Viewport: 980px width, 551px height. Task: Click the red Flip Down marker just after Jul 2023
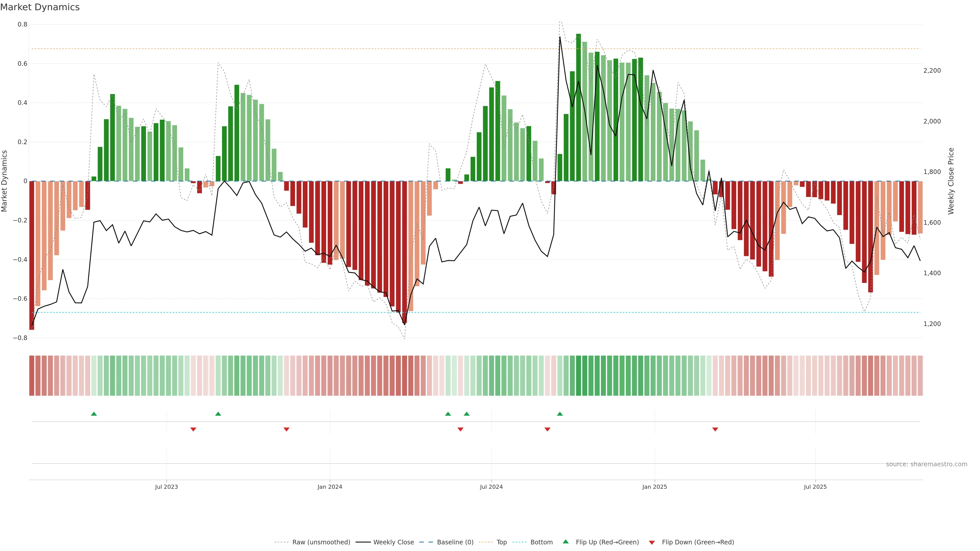pos(193,429)
